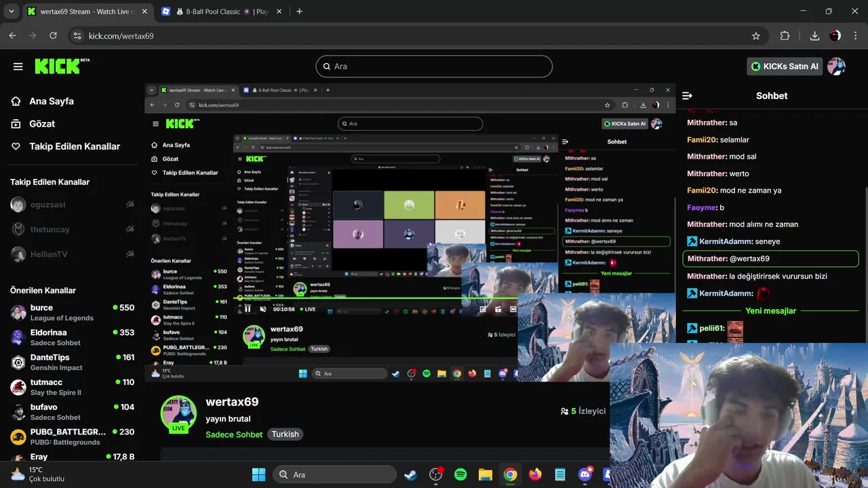Click the emote in pelii61's message
This screenshot has width=868, height=488.
pyautogui.click(x=735, y=329)
